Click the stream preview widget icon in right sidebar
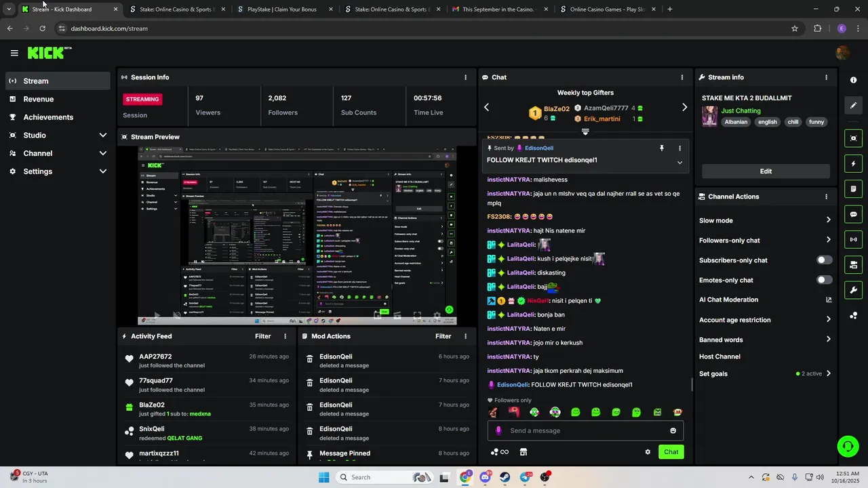Viewport: 868px width, 488px height. pyautogui.click(x=853, y=138)
